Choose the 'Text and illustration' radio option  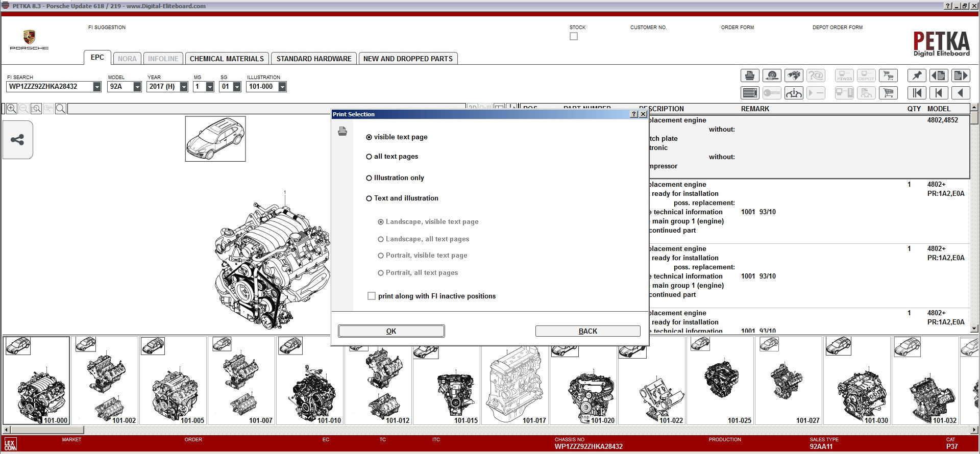click(x=369, y=198)
